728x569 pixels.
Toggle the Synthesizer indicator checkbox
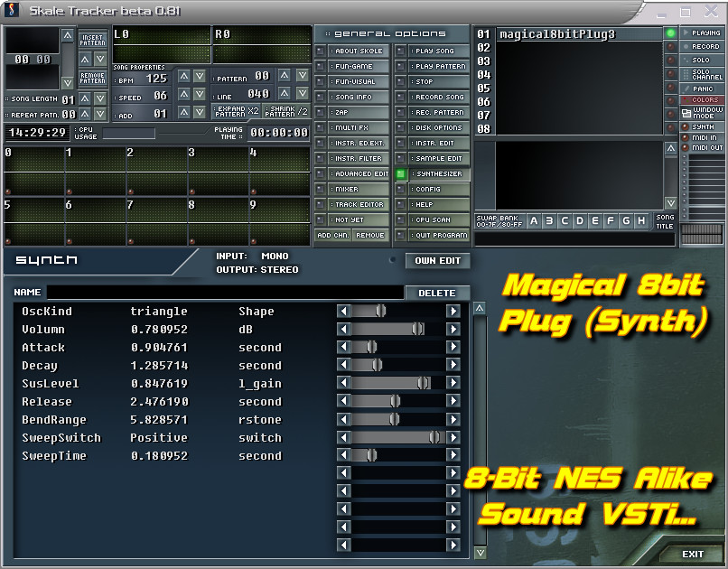coord(401,174)
